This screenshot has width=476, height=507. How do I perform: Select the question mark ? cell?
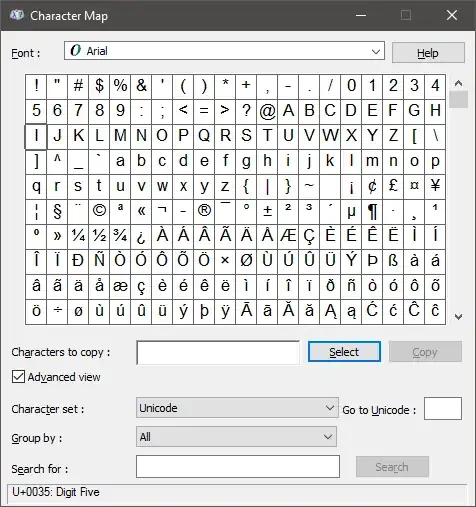pyautogui.click(x=246, y=111)
